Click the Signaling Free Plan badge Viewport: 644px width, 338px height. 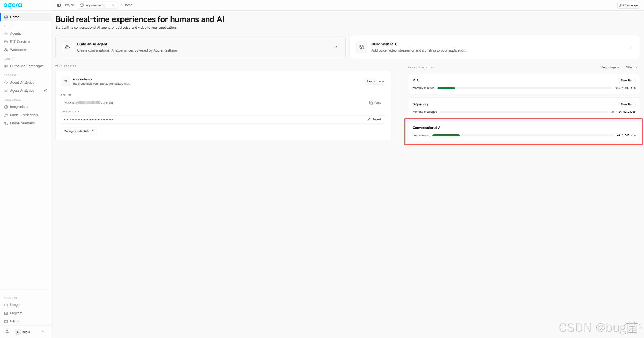[627, 104]
